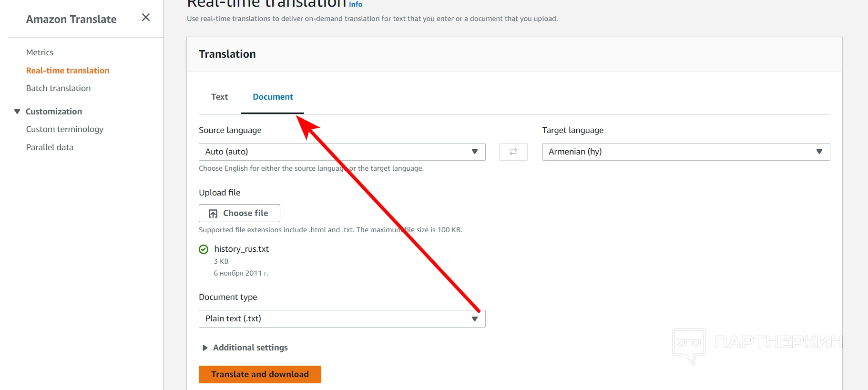The width and height of the screenshot is (868, 390).
Task: Click the history_rus.txt file name
Action: pos(241,249)
